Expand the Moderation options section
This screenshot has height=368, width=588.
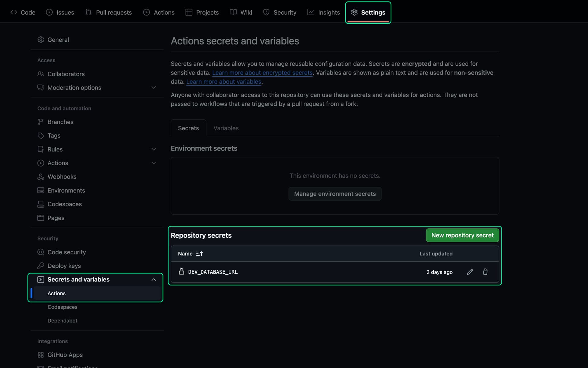click(x=154, y=87)
